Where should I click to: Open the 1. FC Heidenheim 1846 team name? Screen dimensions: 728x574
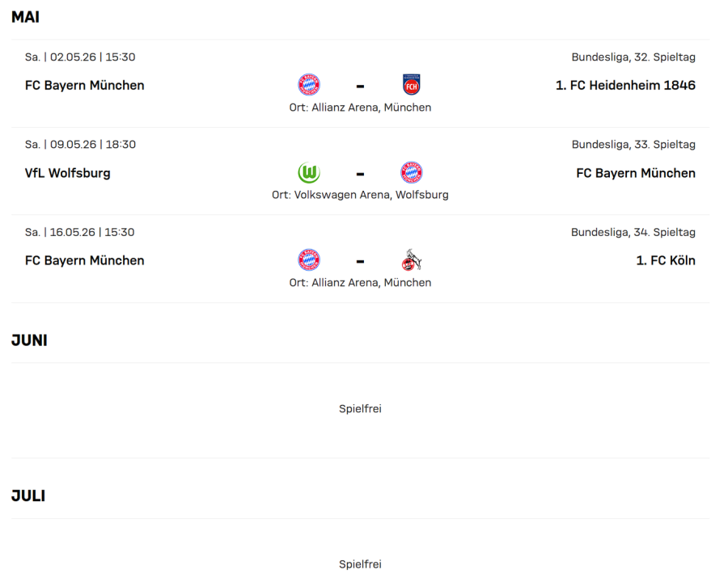625,85
